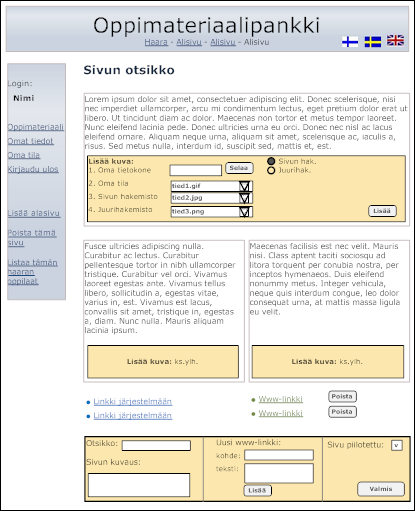Screen dimensions: 415x511
Task: Toggle the Sivu piilotettu checkbox
Action: [x=397, y=446]
